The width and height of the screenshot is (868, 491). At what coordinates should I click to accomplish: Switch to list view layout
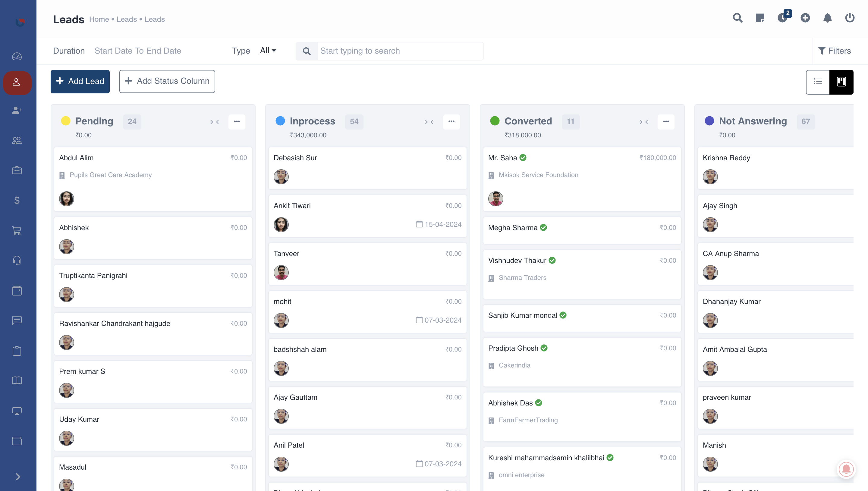tap(818, 82)
